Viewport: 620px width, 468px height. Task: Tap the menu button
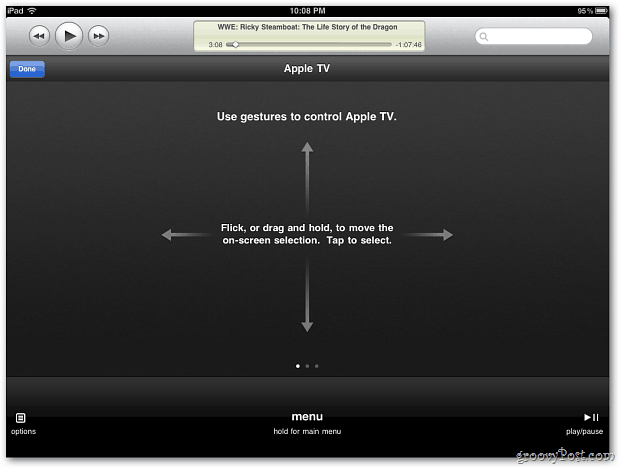307,417
